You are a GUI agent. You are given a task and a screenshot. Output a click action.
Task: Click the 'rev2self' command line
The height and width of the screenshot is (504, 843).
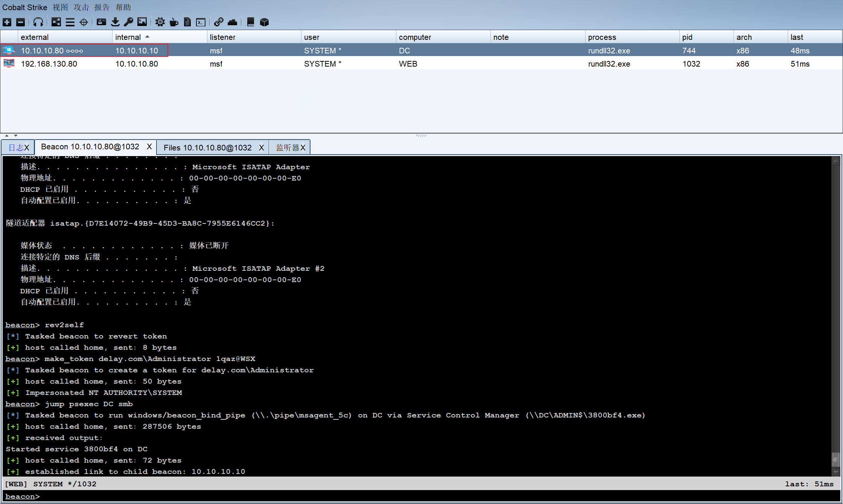tap(45, 325)
